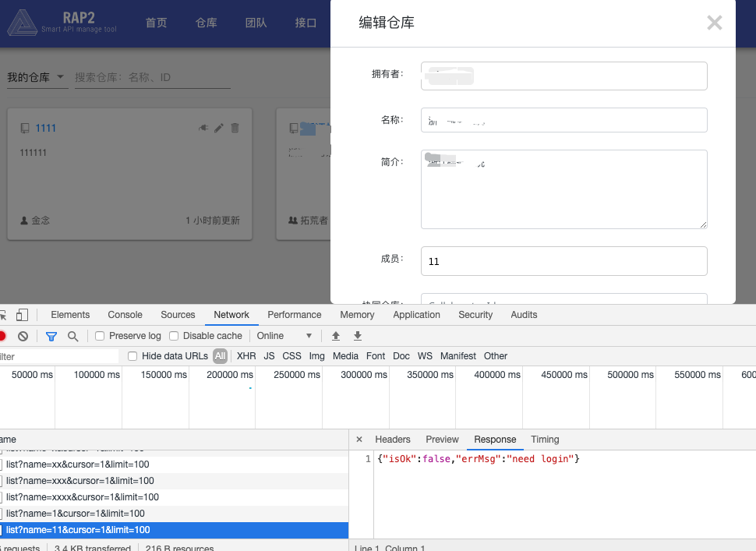Click the red record network log button

pyautogui.click(x=2, y=336)
